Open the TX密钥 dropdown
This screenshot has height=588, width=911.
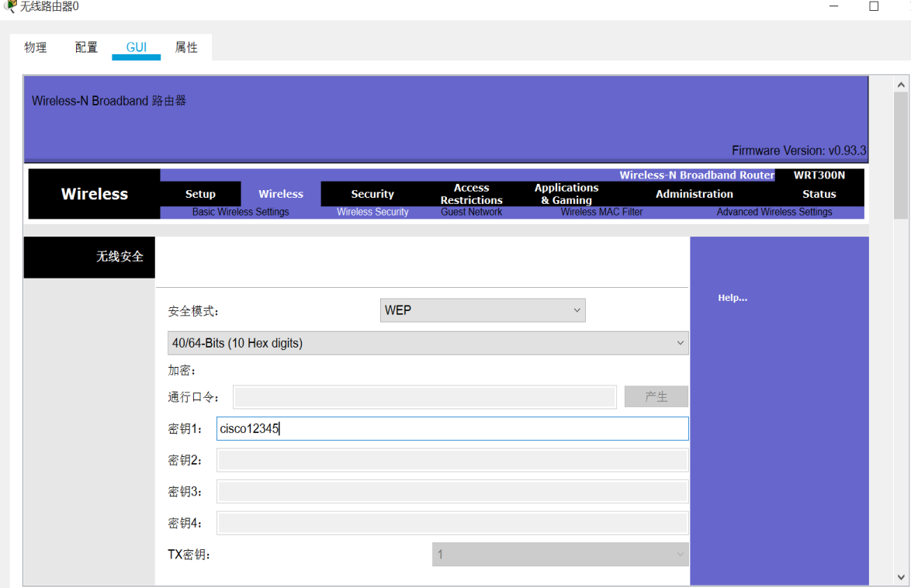click(x=561, y=555)
